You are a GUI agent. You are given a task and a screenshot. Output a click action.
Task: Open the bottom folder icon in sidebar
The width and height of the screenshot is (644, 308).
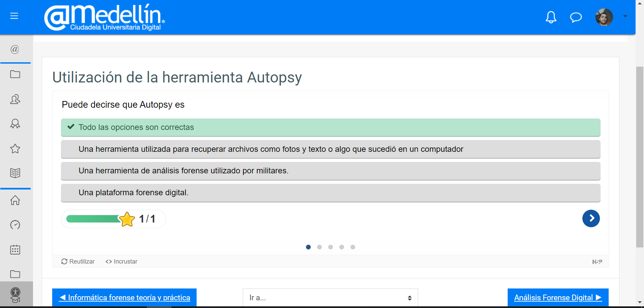[x=15, y=274]
